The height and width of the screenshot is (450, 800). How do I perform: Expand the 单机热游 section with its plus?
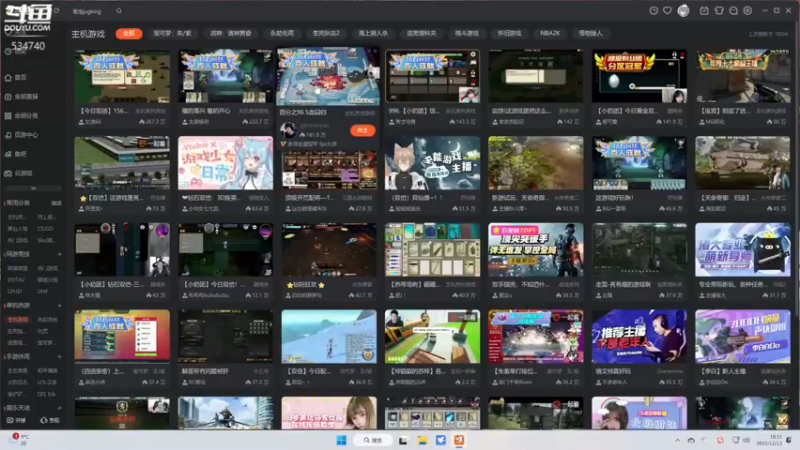click(59, 306)
